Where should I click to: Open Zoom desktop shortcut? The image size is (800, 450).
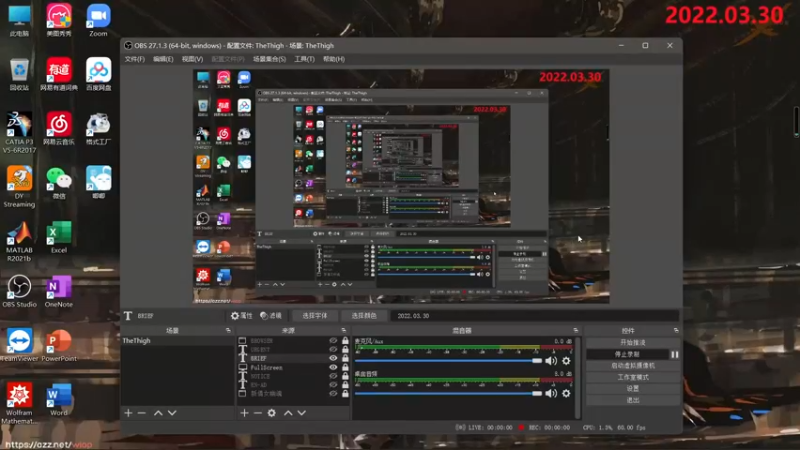(98, 20)
